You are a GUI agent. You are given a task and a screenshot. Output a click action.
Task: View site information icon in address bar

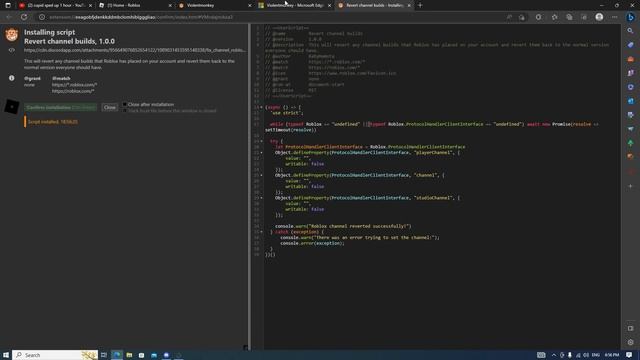coord(42,17)
